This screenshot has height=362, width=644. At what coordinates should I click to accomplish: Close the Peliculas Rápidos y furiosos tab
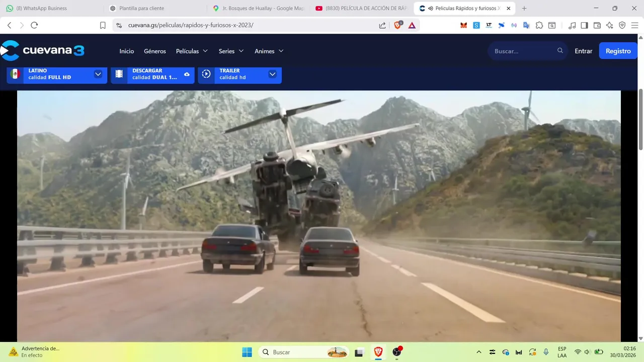[x=508, y=8]
